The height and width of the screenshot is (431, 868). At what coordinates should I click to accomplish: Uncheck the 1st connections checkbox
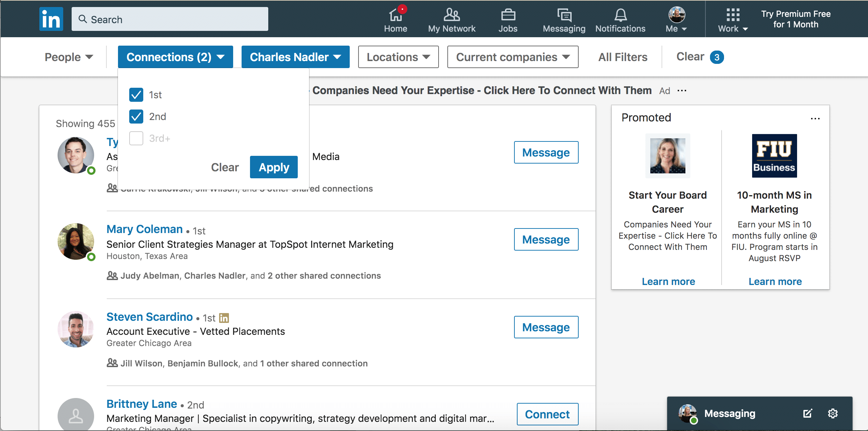point(136,95)
